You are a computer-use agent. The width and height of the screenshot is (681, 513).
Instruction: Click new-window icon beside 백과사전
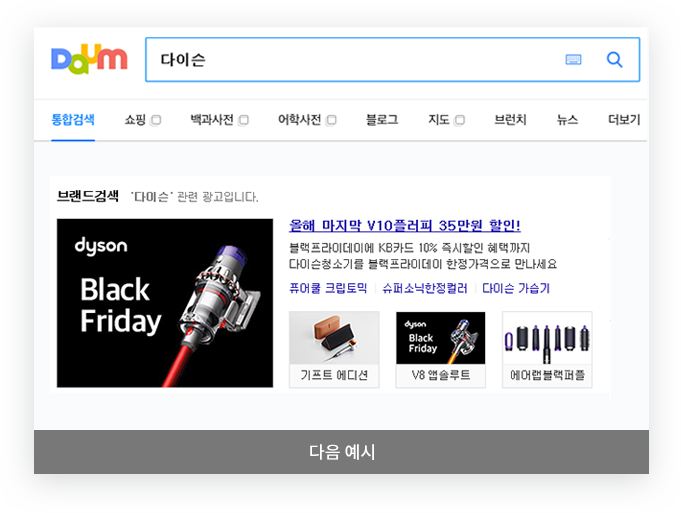pos(243,120)
